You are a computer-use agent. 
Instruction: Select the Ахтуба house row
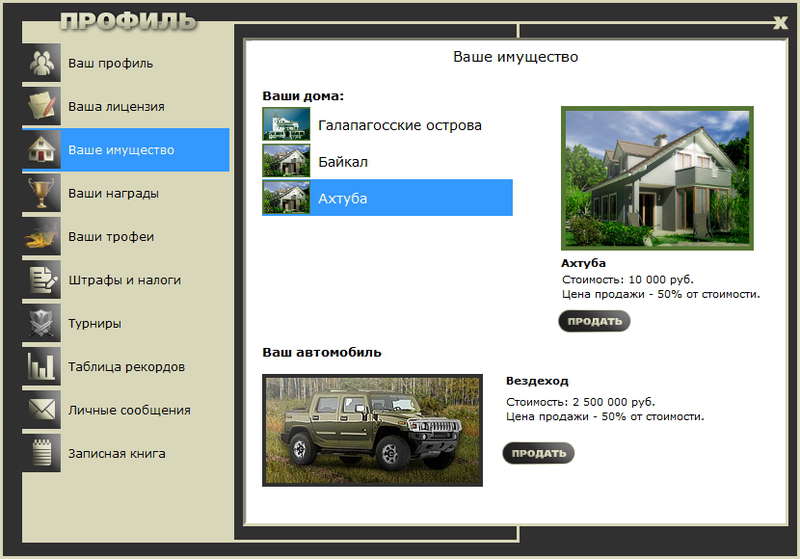point(387,198)
